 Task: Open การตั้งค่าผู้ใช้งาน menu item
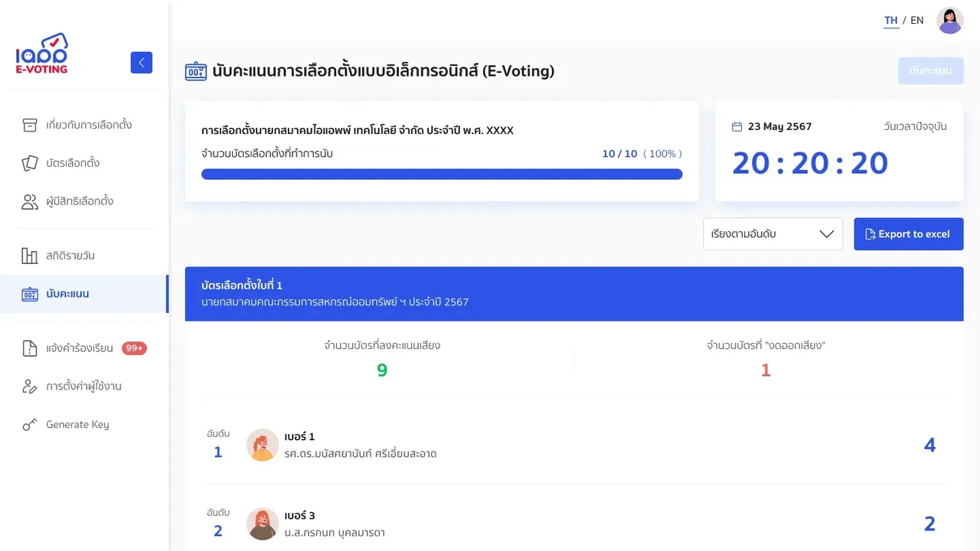pos(84,386)
